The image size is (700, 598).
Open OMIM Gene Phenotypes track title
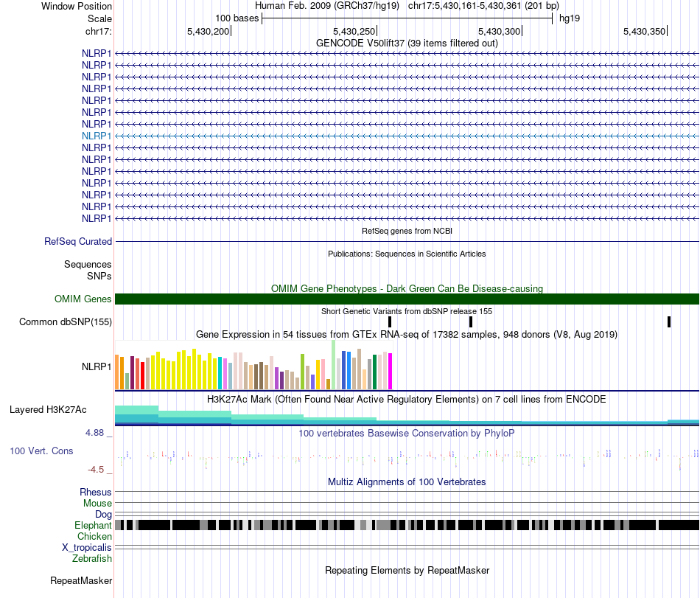pos(407,288)
